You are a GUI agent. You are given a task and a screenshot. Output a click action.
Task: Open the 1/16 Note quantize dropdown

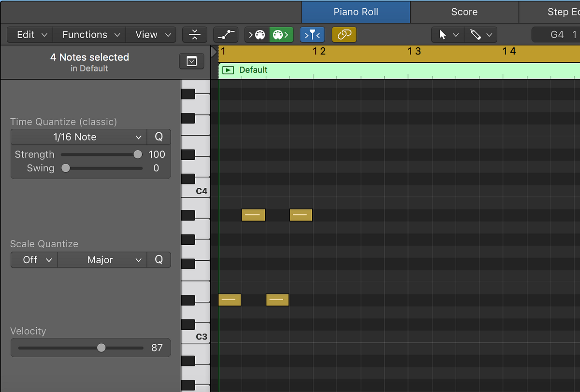pyautogui.click(x=78, y=137)
